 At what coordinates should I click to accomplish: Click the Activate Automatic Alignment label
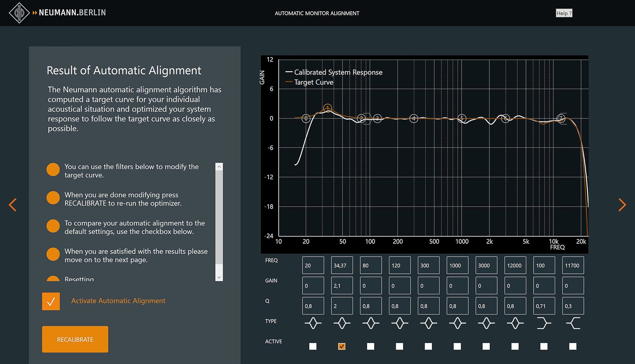(118, 301)
